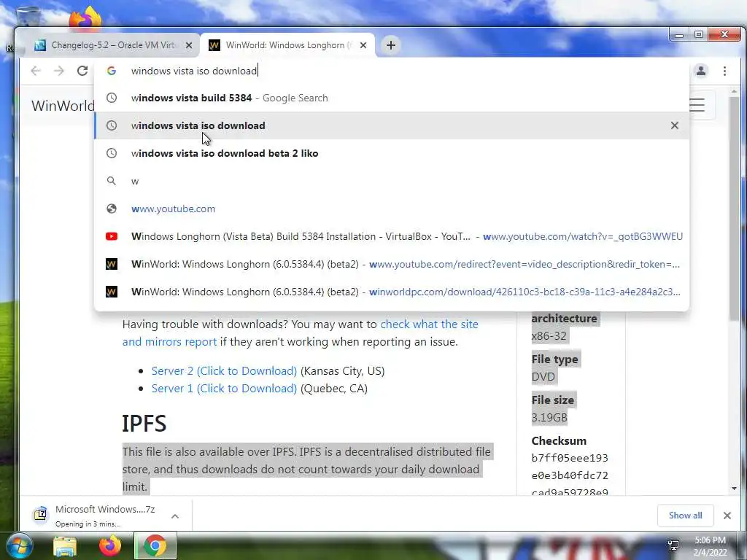Viewport: 747px width, 560px height.
Task: Close the WinWorld Windows Longhorn tab
Action: coord(363,45)
